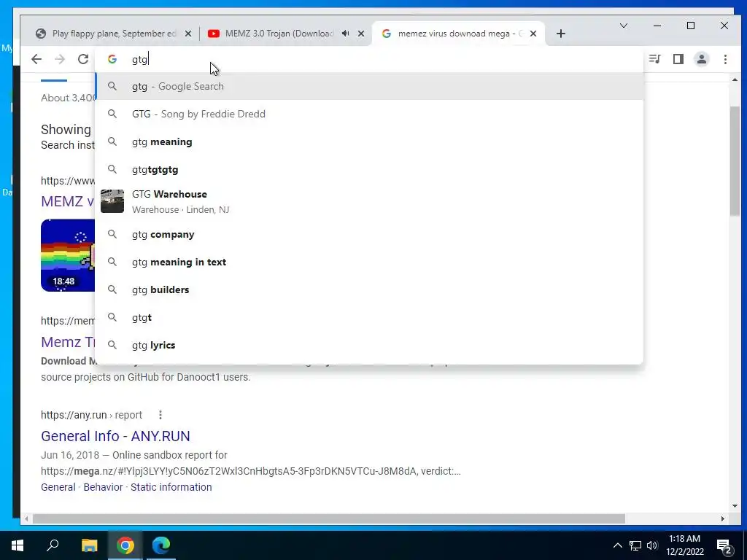
Task: Open the tab search chevron
Action: 623,26
